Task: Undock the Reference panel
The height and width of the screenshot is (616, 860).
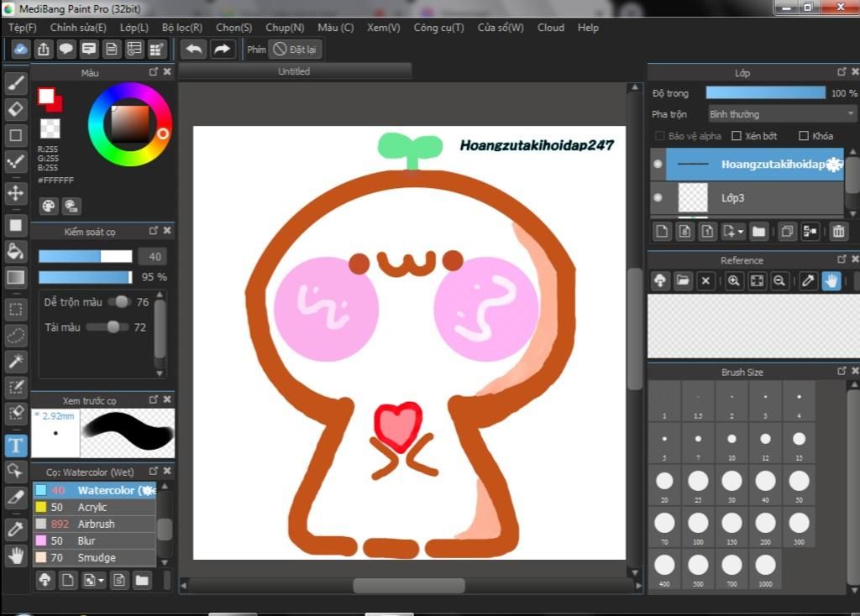Action: coord(842,259)
